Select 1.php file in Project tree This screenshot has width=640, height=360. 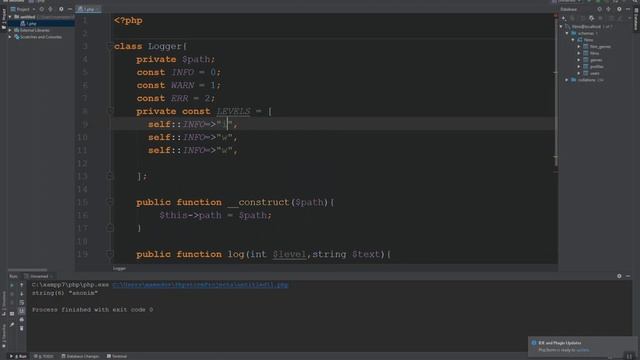click(41, 24)
